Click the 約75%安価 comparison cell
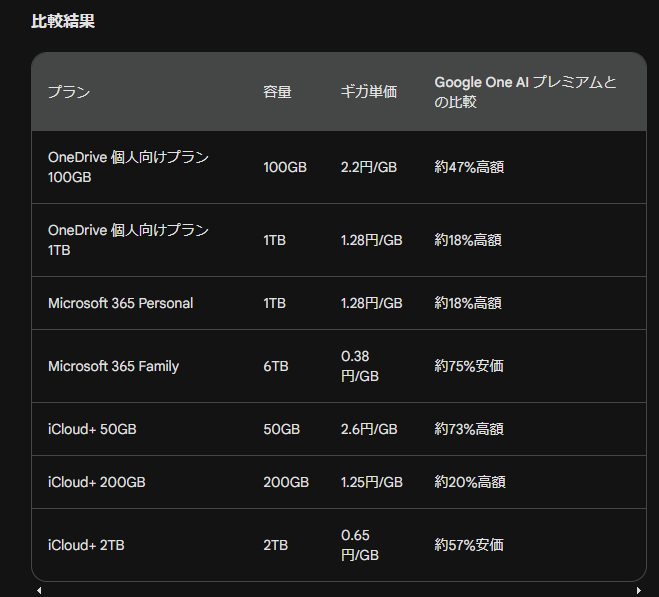 (469, 366)
